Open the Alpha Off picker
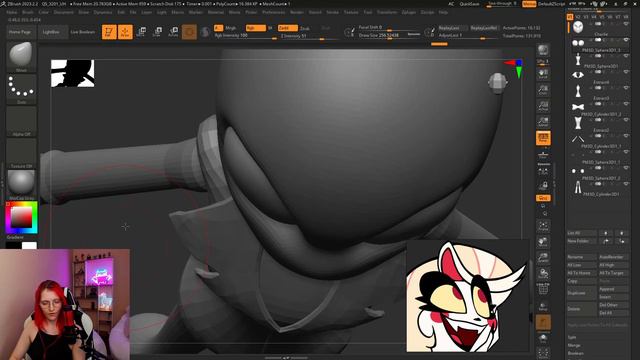Image resolution: width=640 pixels, height=360 pixels. click(x=21, y=120)
